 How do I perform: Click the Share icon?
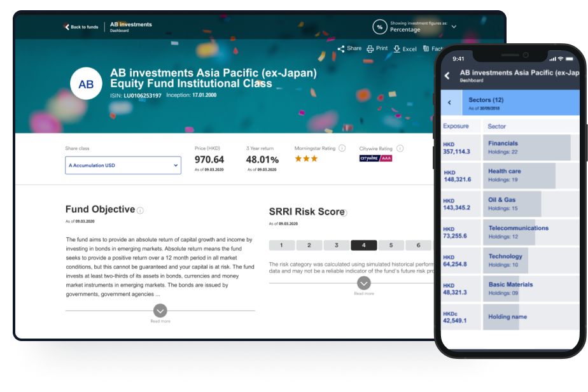(341, 48)
